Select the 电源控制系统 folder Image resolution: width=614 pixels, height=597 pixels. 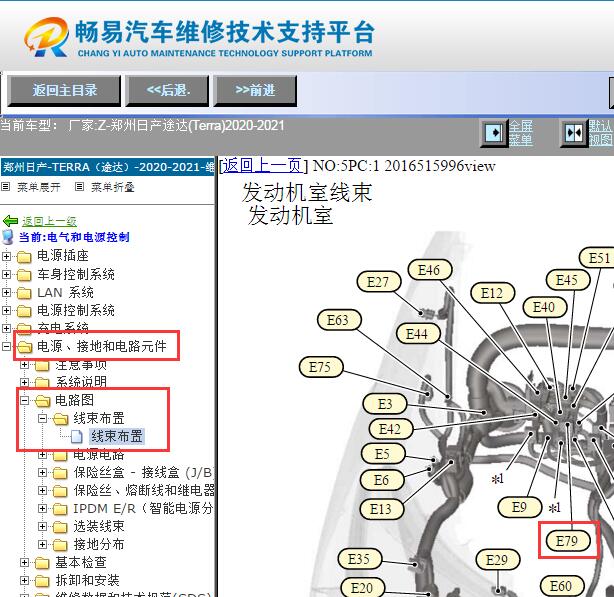tap(76, 310)
